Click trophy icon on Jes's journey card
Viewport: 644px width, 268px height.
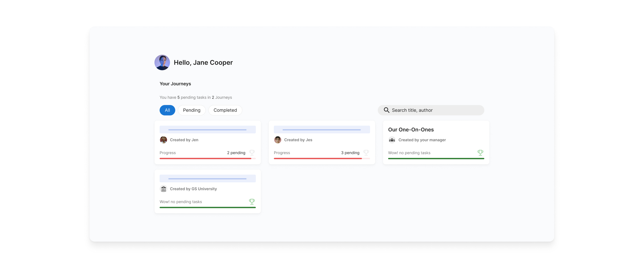366,152
